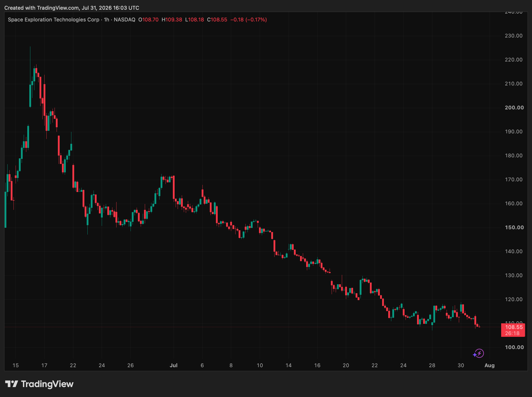
Task: Click the Aug marker on time axis
Action: pyautogui.click(x=489, y=365)
